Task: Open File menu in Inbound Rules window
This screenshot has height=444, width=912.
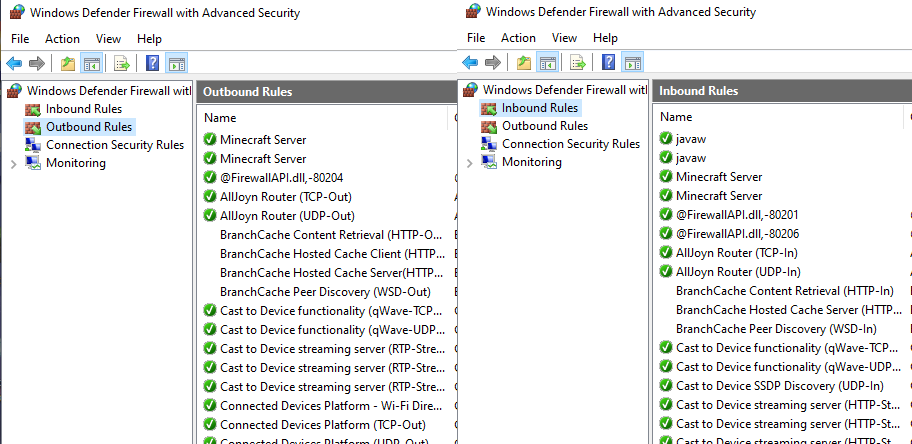Action: point(476,38)
